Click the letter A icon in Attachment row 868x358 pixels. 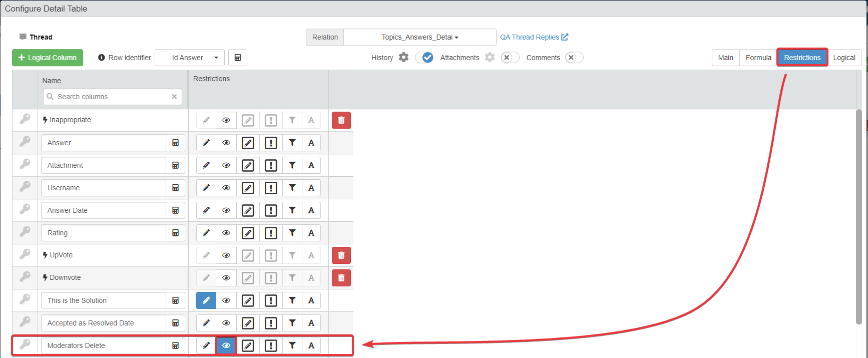[311, 165]
